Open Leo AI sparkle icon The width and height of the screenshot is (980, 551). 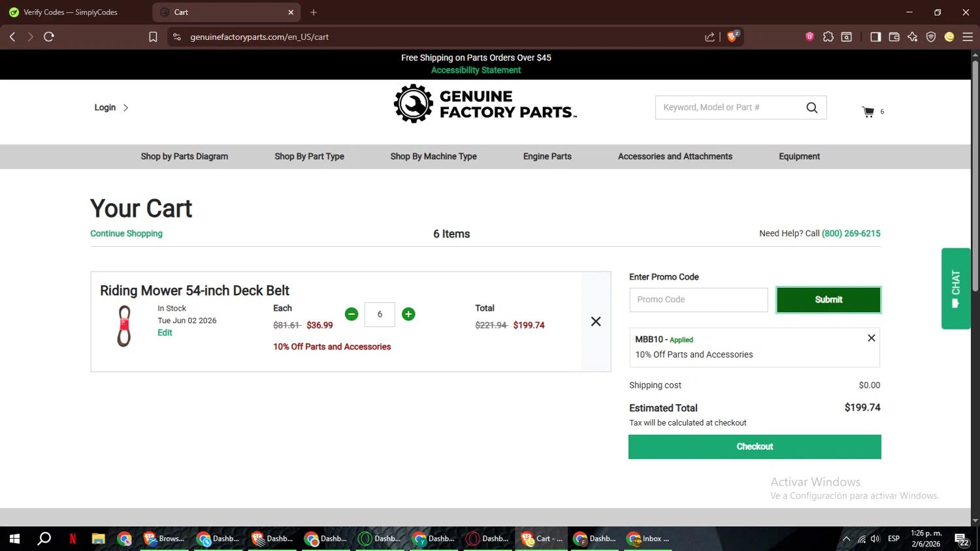click(913, 37)
